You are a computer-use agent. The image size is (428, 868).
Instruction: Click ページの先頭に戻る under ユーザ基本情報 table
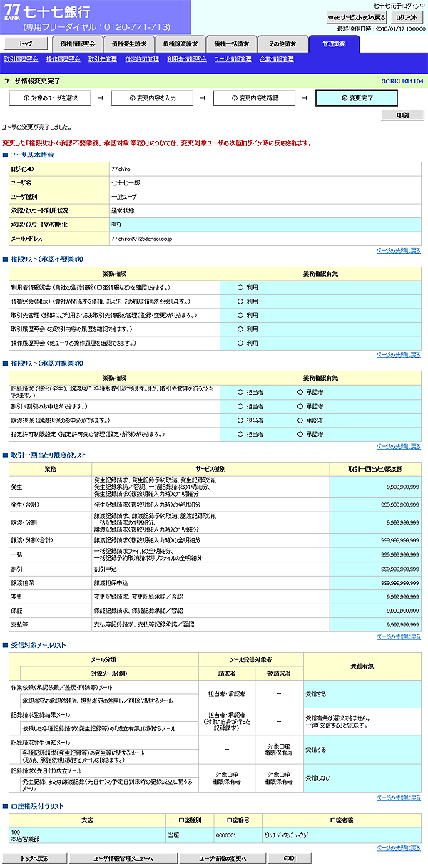tap(399, 250)
